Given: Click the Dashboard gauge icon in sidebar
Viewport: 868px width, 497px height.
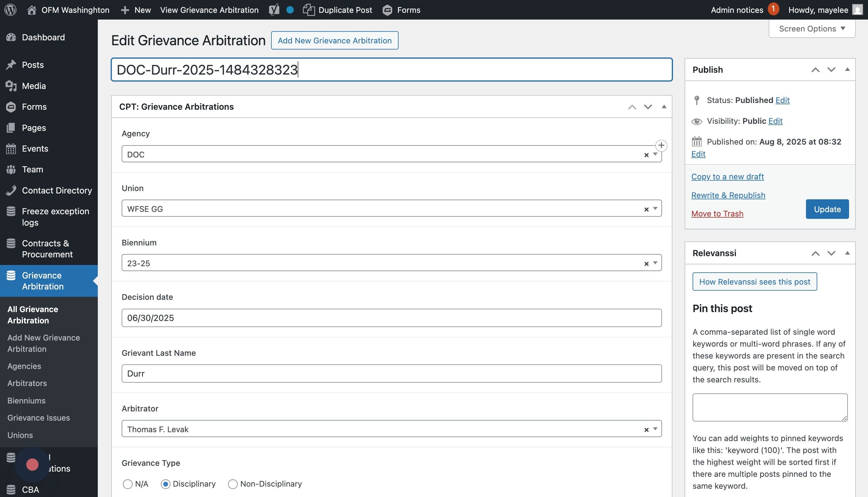Looking at the screenshot, I should pyautogui.click(x=11, y=37).
